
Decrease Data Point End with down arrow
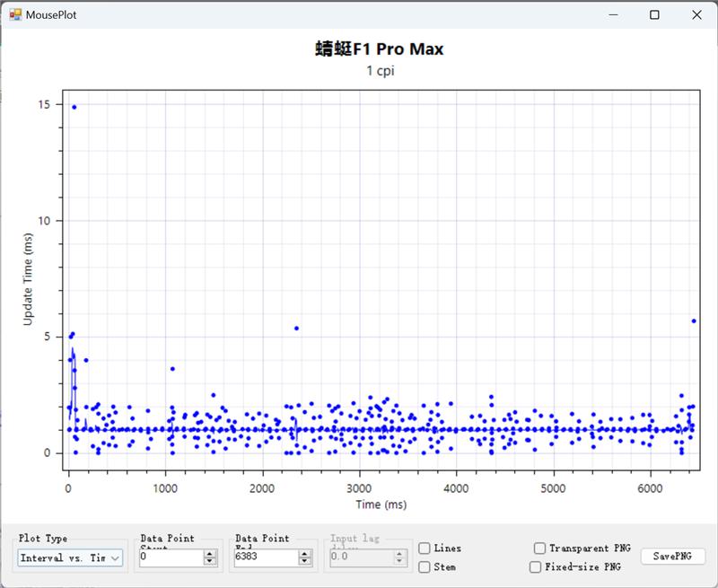(x=305, y=562)
